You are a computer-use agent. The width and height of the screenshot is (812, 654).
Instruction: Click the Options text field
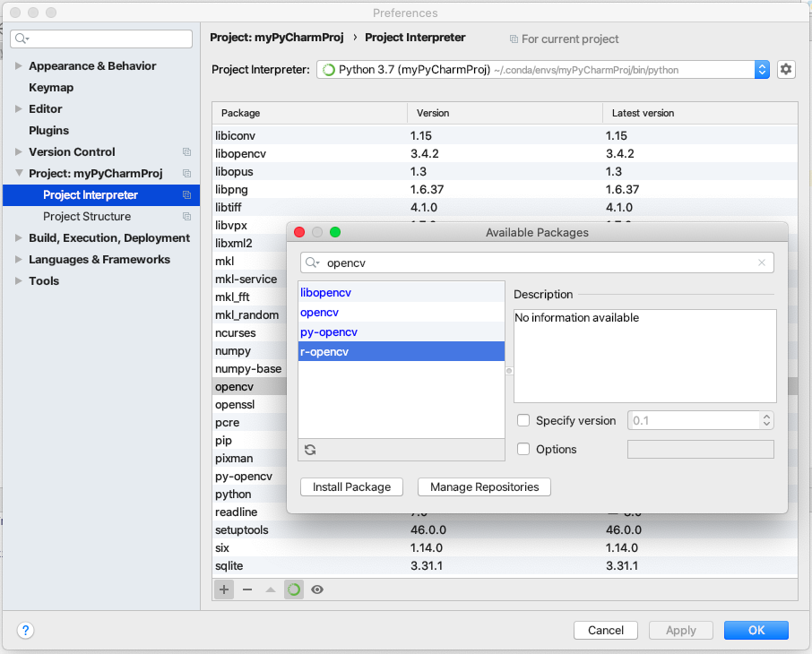pyautogui.click(x=701, y=449)
